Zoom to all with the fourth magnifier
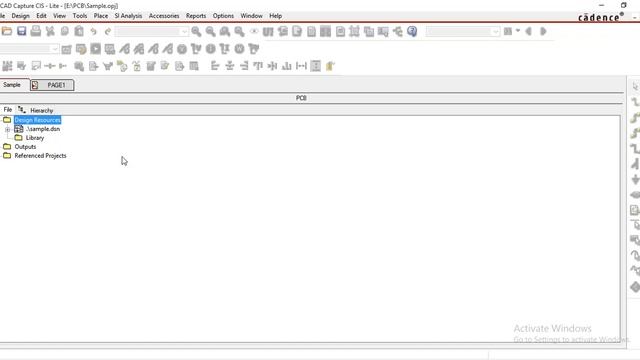Viewport: 640px width, 360px height. tap(240, 31)
